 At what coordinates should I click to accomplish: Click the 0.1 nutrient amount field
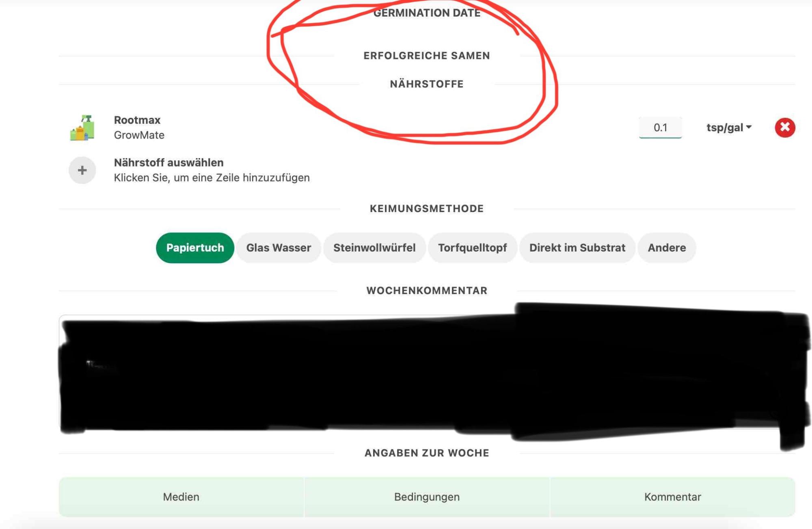pyautogui.click(x=660, y=128)
